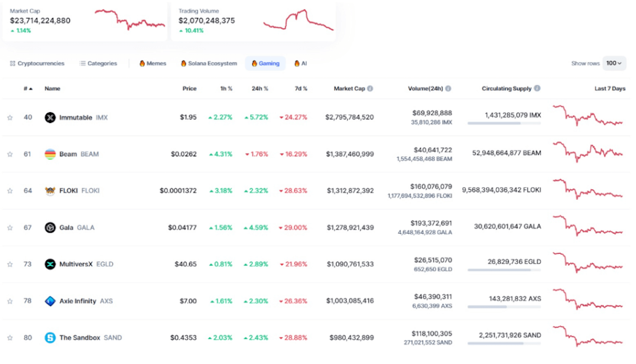Click the FLOKI coin logo
Screen dimensions: 636x364
50,191
